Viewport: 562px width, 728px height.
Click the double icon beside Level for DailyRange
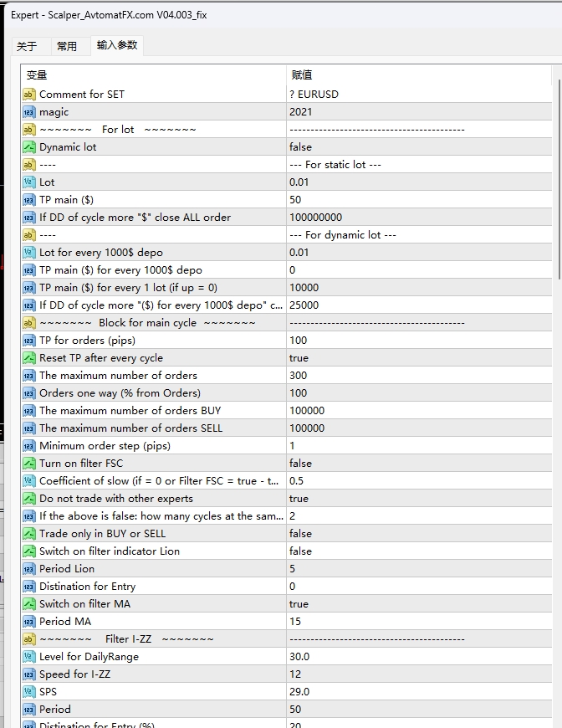tap(28, 657)
